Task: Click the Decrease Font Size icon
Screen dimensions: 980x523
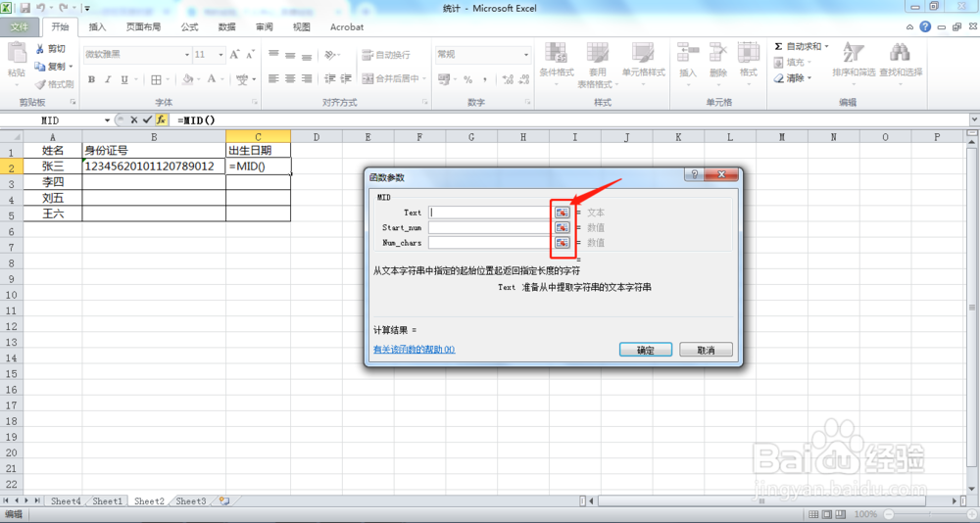Action: tap(250, 55)
